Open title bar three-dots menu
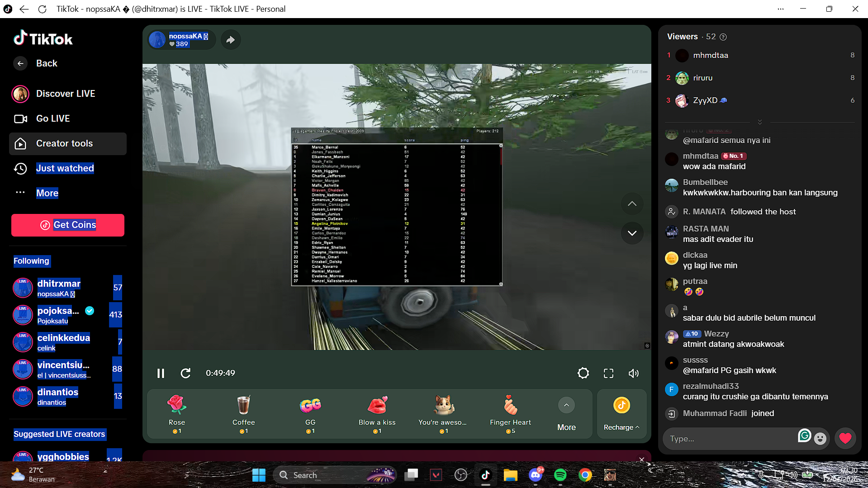This screenshot has width=868, height=488. pyautogui.click(x=781, y=9)
